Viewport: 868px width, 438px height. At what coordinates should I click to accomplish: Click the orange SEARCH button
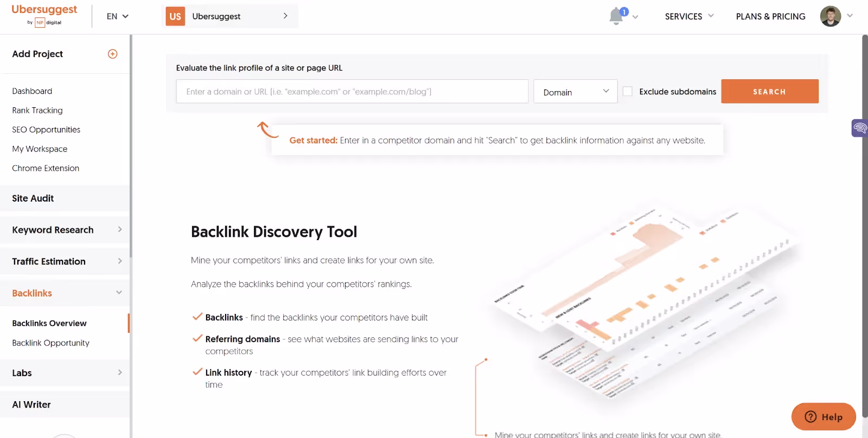[x=769, y=92]
